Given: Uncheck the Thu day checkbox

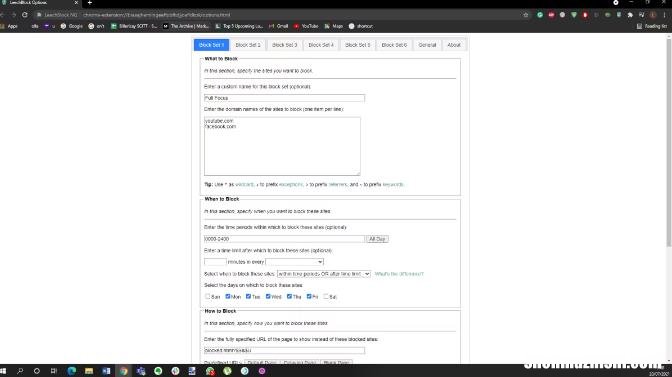Looking at the screenshot, I should coord(289,296).
